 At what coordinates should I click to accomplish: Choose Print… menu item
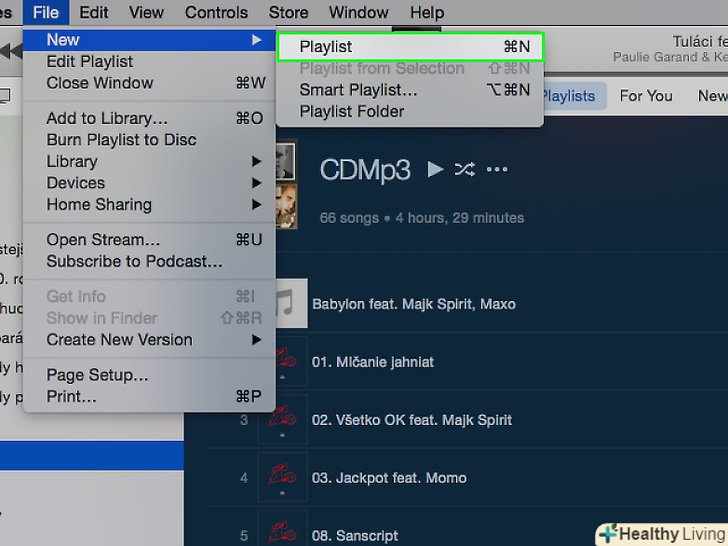149,396
